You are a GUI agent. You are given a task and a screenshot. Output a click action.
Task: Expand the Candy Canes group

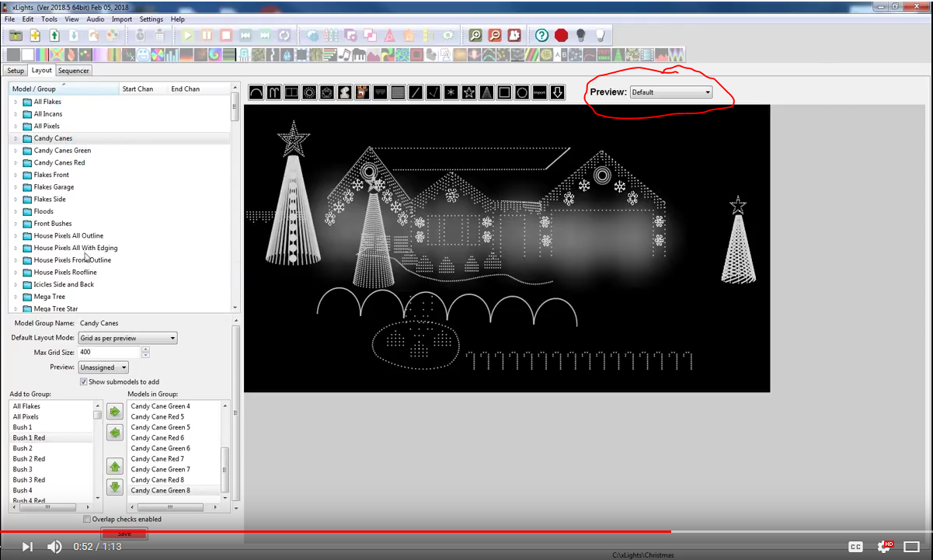[16, 138]
